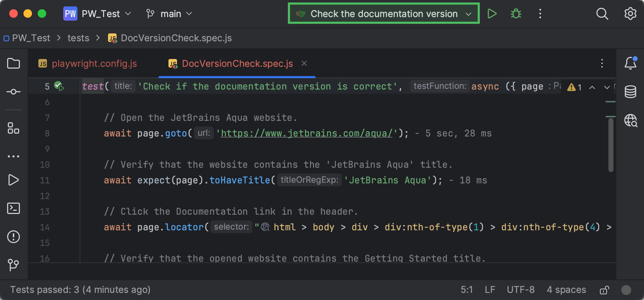Go to previous highlighted problem arrow
Image resolution: width=644 pixels, height=300 pixels.
coord(592,87)
